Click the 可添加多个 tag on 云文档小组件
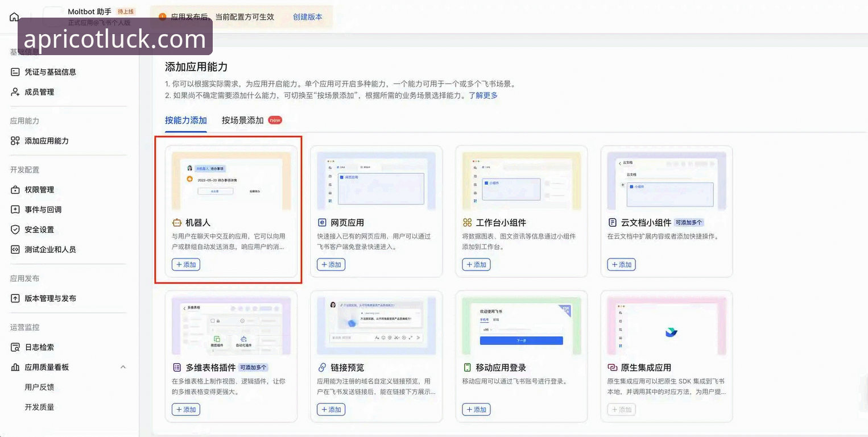This screenshot has width=868, height=437. tap(689, 223)
